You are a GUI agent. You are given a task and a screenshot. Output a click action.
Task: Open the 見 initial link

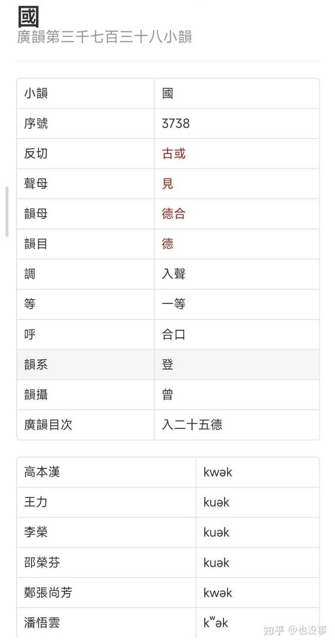(167, 184)
